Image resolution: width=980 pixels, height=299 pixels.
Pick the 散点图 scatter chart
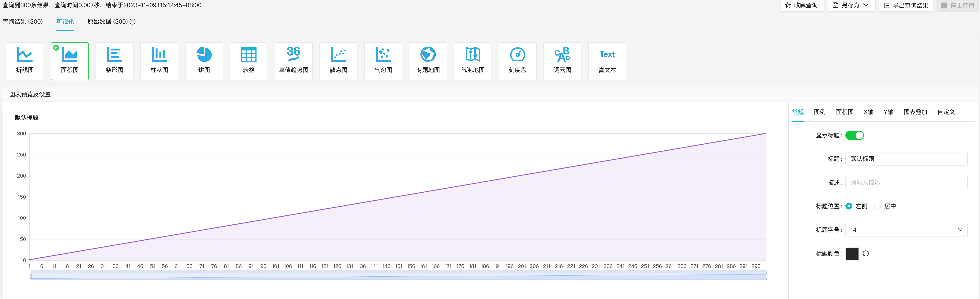pos(338,61)
